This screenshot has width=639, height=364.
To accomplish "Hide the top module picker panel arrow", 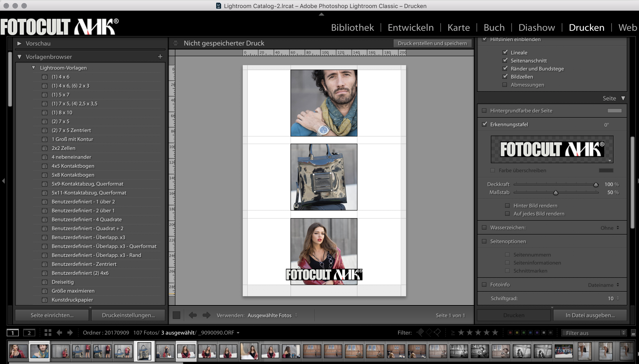I will click(321, 14).
